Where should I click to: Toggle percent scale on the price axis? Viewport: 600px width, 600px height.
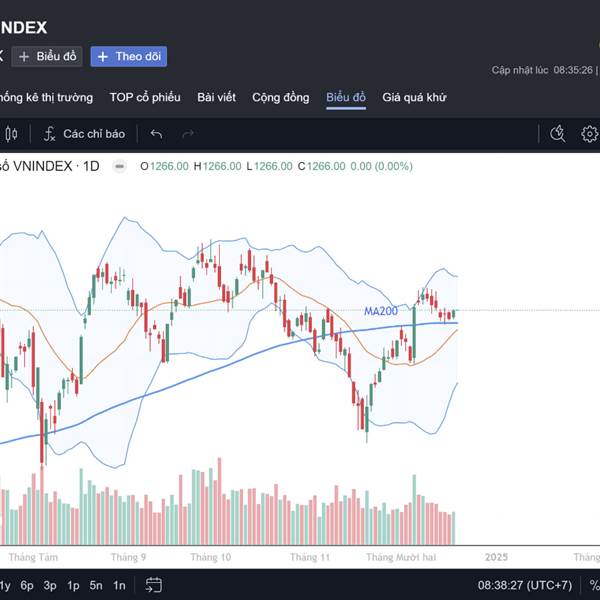pos(594,585)
